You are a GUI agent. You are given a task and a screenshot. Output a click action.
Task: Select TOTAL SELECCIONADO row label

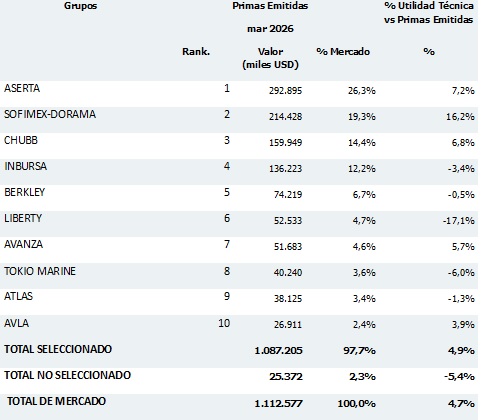click(x=58, y=349)
